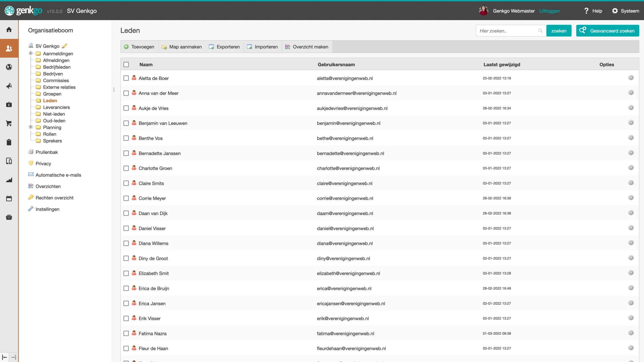
Task: Focus the Hier zoeken search field
Action: 508,31
